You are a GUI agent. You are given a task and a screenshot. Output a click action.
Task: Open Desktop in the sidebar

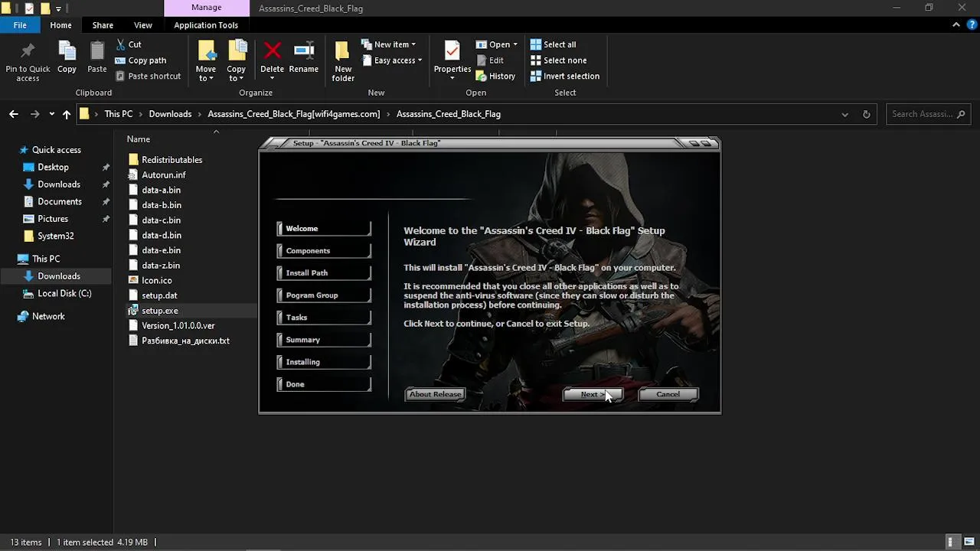point(53,167)
